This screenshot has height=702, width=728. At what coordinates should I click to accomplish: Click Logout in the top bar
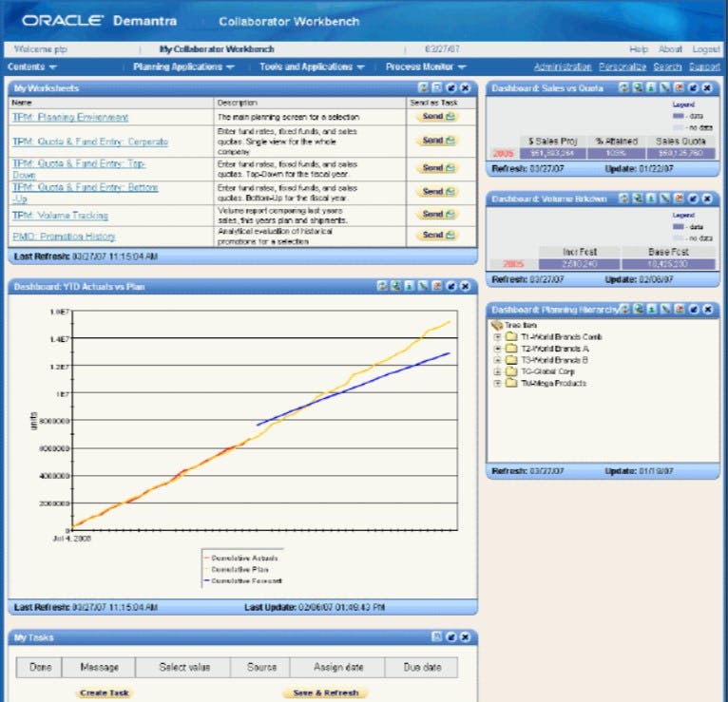coord(705,48)
